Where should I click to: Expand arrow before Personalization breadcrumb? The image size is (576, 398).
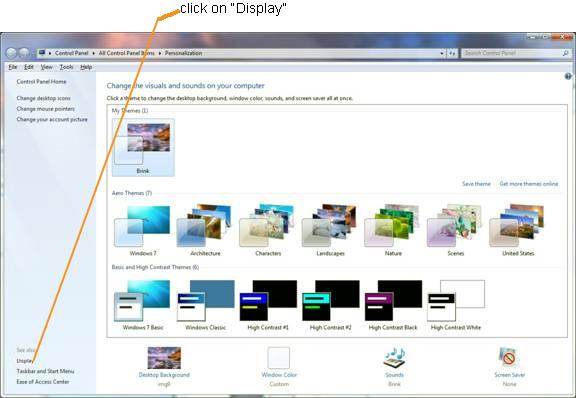(x=160, y=53)
